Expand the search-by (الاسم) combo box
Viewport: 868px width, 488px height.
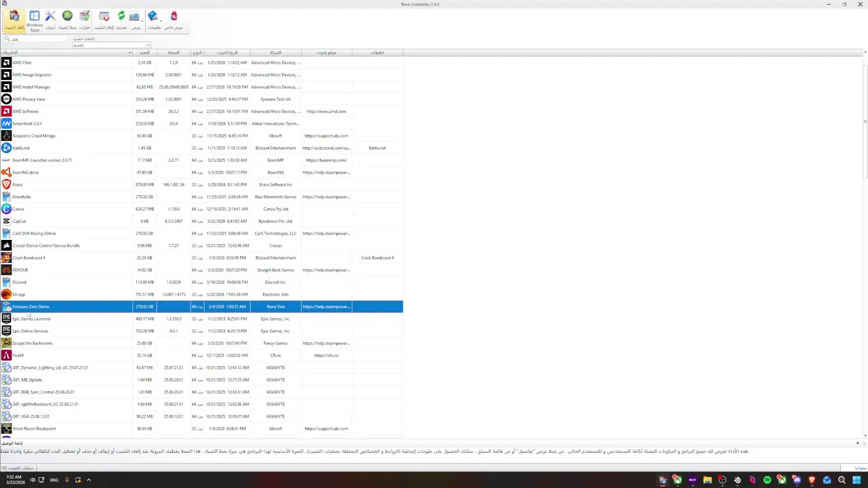coord(111,45)
